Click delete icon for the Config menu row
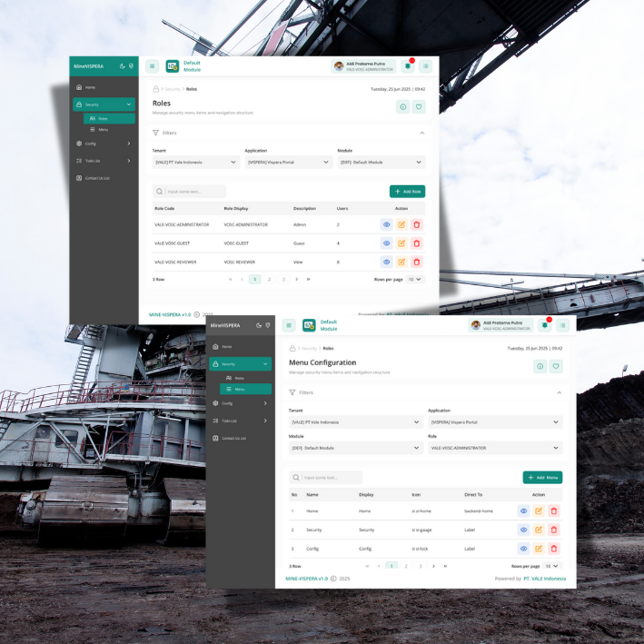Image resolution: width=644 pixels, height=644 pixels. (x=554, y=549)
